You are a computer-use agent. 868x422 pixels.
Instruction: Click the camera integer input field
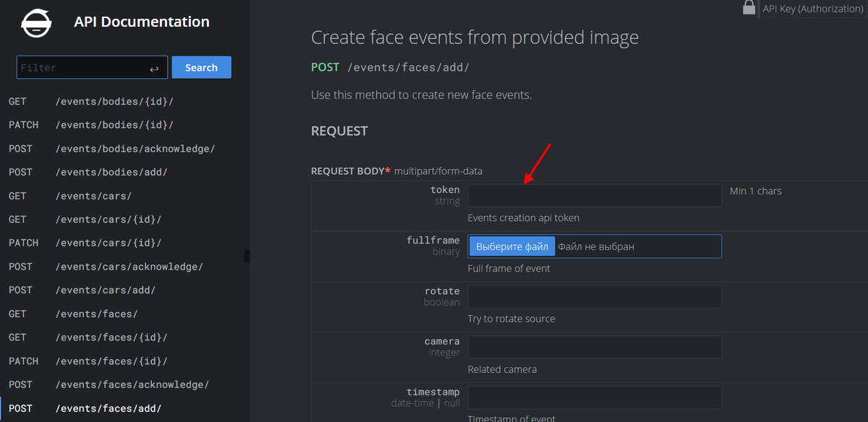[x=594, y=348]
